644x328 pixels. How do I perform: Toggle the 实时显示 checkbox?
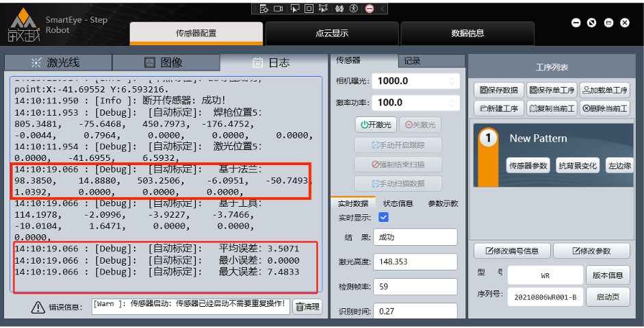tap(383, 217)
